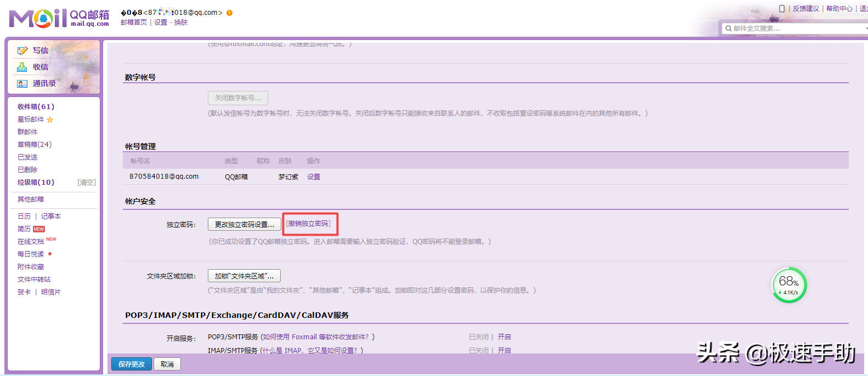Open 收信 to check mail

tap(41, 67)
